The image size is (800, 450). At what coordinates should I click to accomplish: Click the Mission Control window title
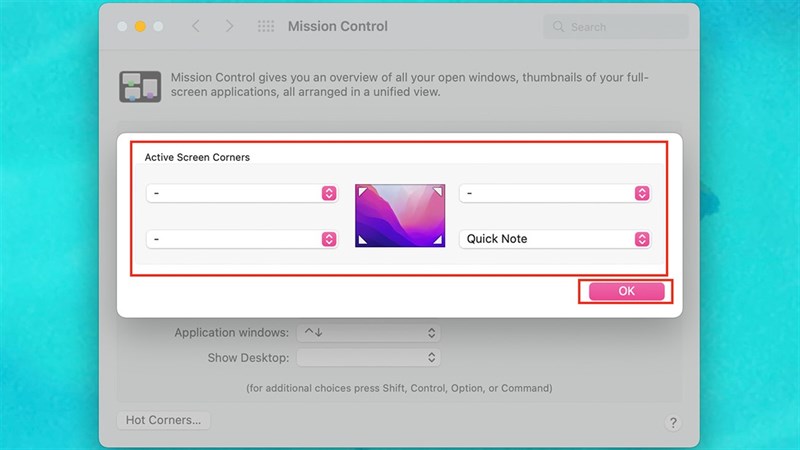[x=338, y=26]
